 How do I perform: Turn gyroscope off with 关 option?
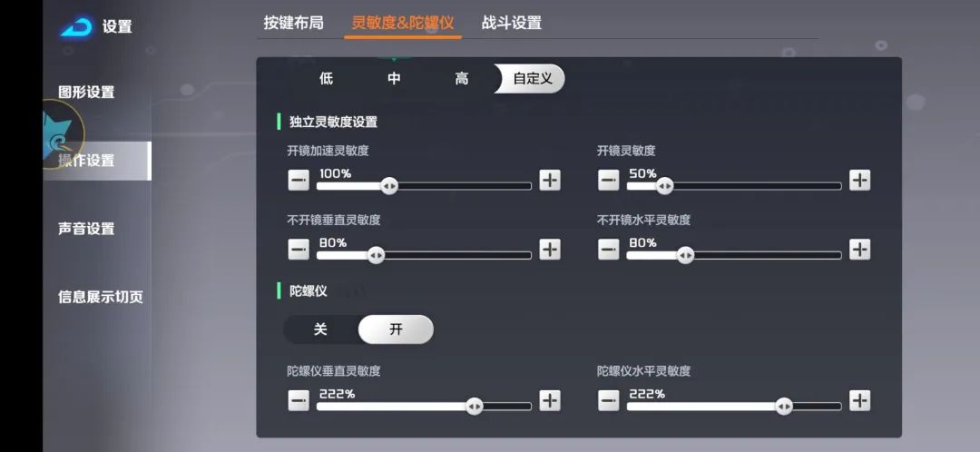(x=320, y=329)
